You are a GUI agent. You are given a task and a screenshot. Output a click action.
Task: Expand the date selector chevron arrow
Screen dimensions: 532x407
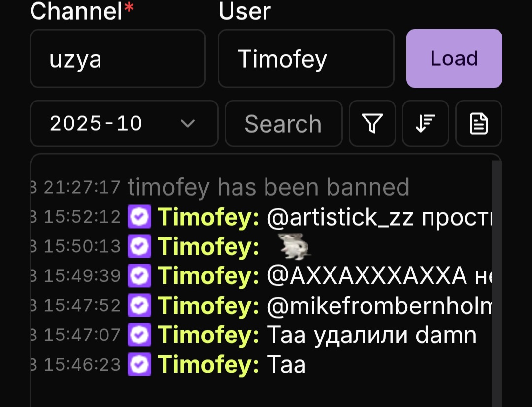pos(188,124)
